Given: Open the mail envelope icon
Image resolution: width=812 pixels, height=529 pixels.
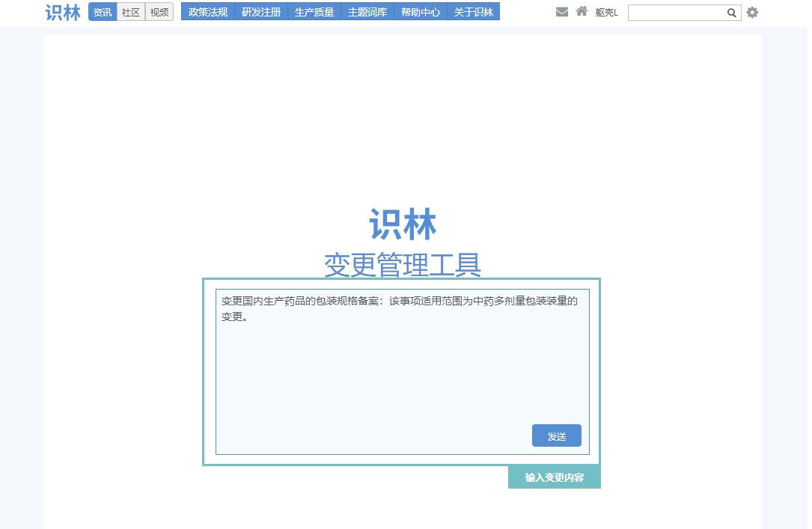Looking at the screenshot, I should click(x=562, y=12).
